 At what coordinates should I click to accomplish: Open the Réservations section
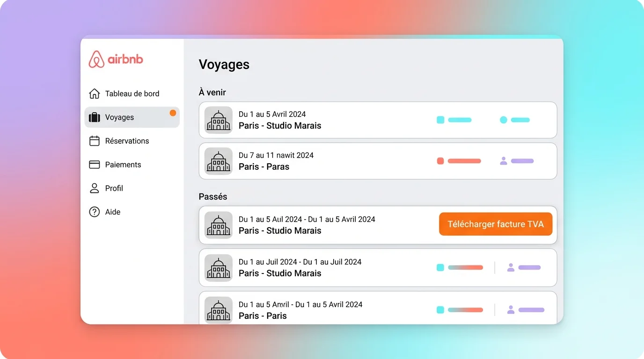(126, 141)
